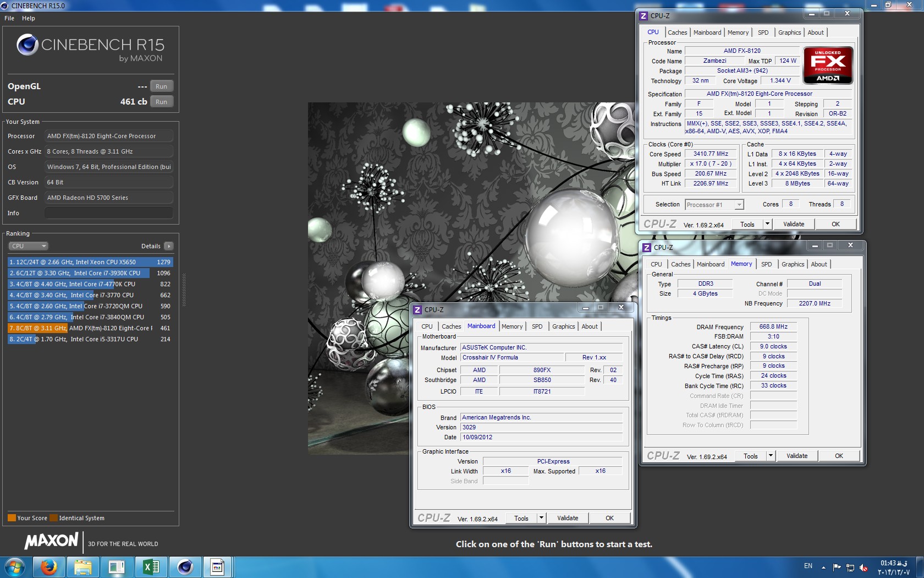Open the File menu in Cinebench
The image size is (924, 578).
pyautogui.click(x=9, y=18)
